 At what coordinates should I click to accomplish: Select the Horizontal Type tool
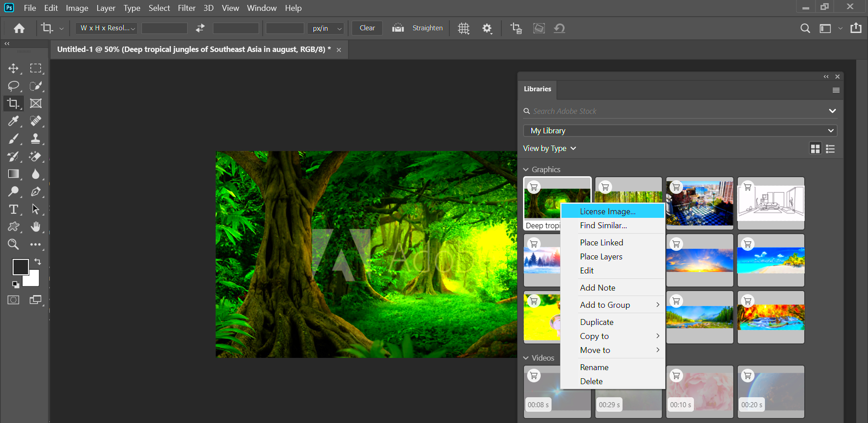tap(14, 209)
